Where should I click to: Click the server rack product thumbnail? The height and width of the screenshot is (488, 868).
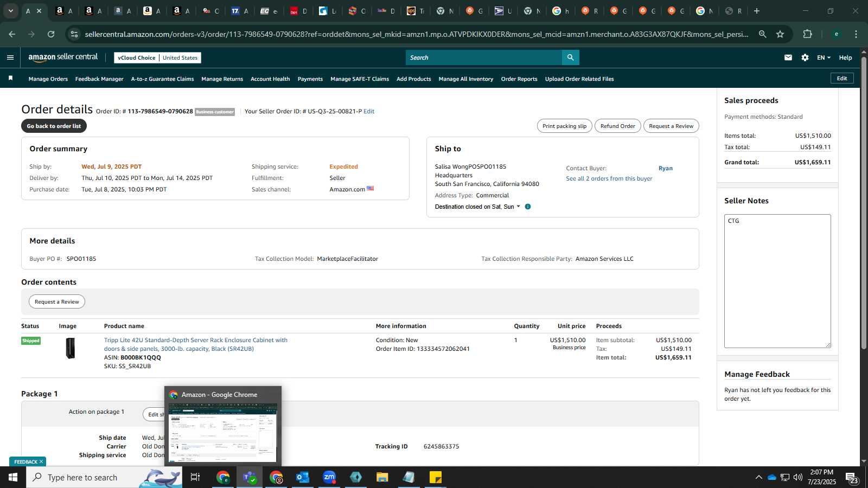tap(71, 348)
